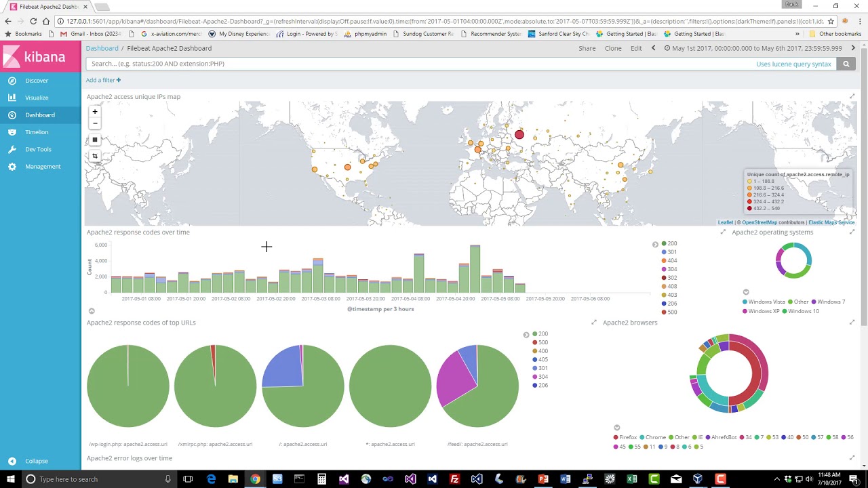Expand the response codes over time panel
The image size is (868, 488).
pos(723,232)
